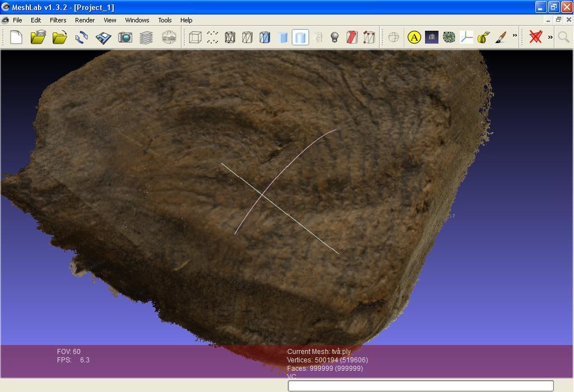574x392 pixels.
Task: Expand the toolbar overflow left of red X
Action: point(515,35)
